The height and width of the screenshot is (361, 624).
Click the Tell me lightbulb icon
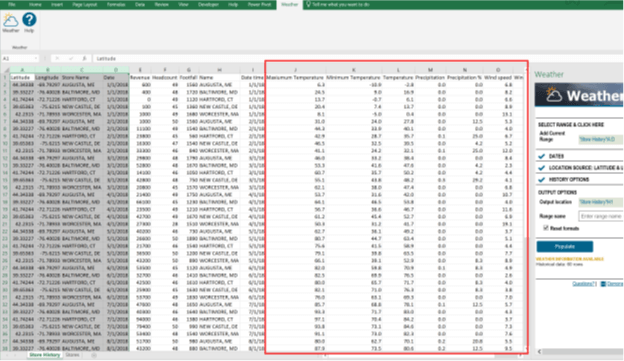308,4
